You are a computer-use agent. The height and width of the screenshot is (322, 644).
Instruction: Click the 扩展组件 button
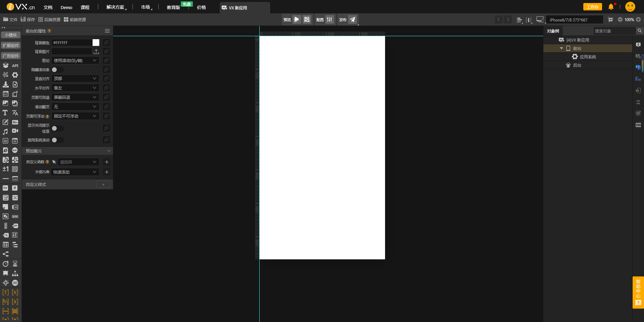tap(11, 46)
